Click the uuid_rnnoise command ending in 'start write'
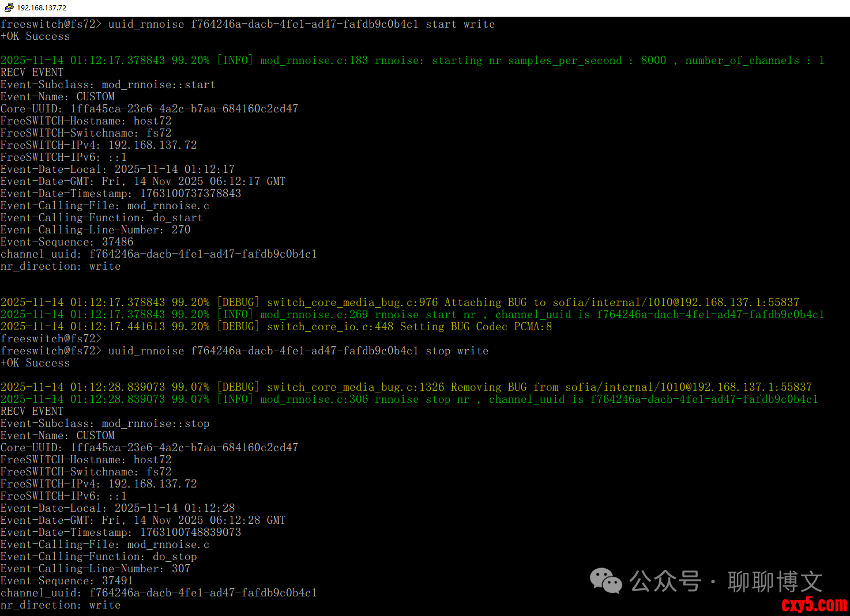 [248, 24]
